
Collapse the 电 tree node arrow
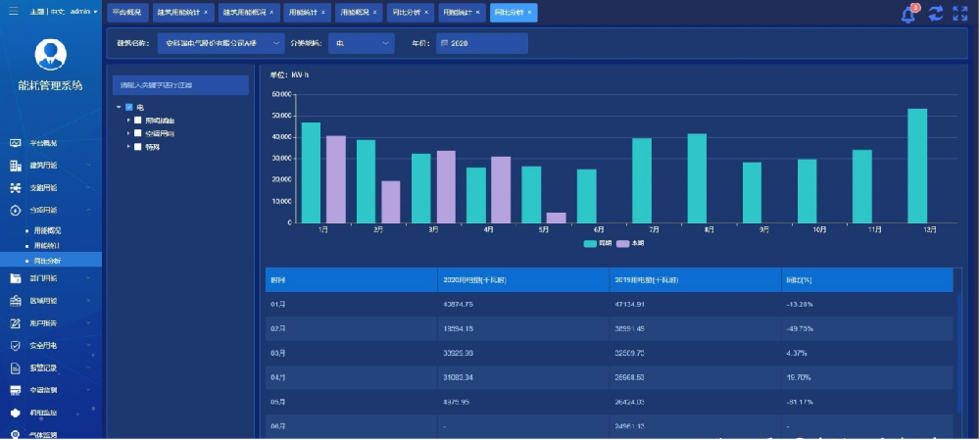(119, 107)
